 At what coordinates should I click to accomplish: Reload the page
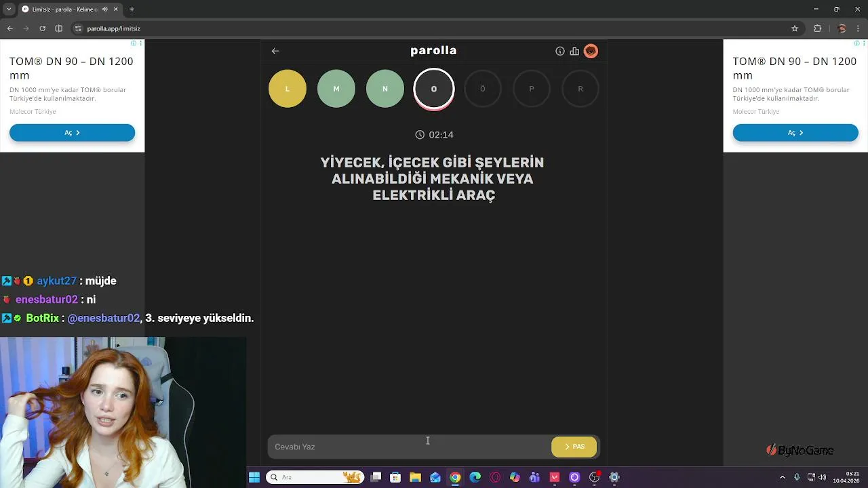click(x=43, y=28)
